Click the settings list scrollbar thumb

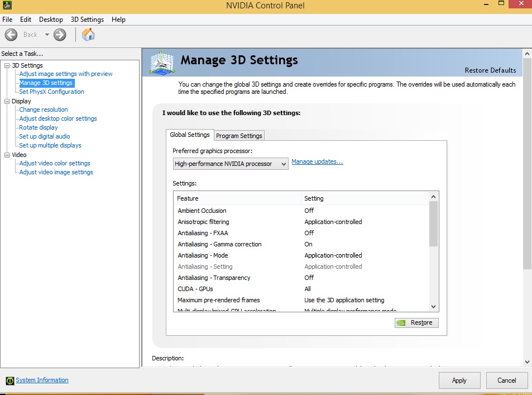[433, 224]
